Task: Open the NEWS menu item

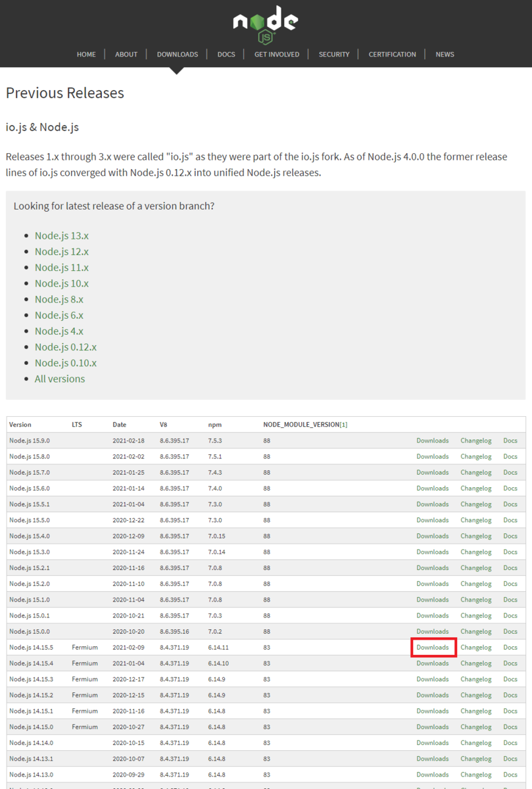Action: (x=445, y=55)
